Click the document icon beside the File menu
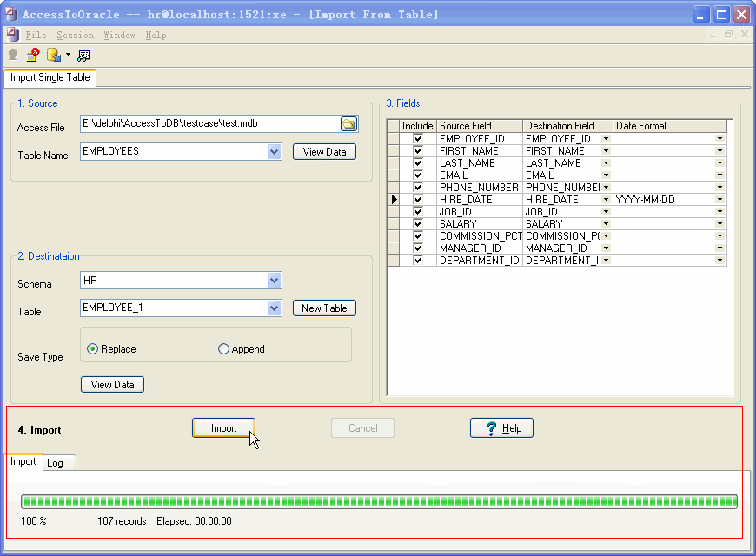Image resolution: width=756 pixels, height=556 pixels. tap(12, 35)
